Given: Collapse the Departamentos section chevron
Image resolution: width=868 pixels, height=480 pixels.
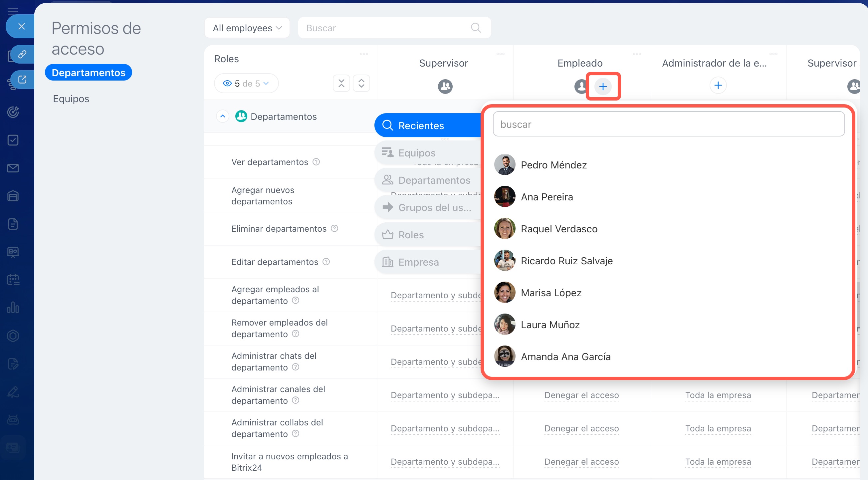Looking at the screenshot, I should [222, 116].
